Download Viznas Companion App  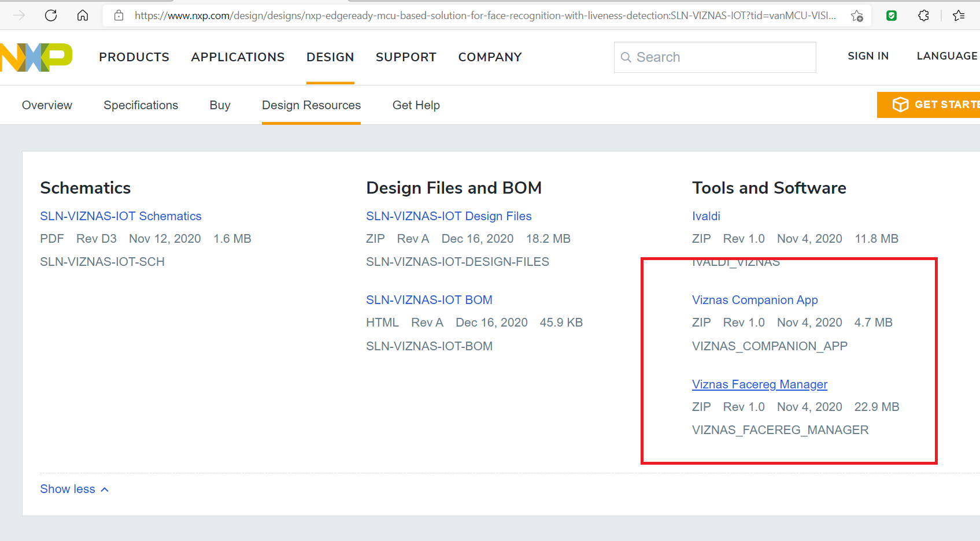[x=755, y=300]
